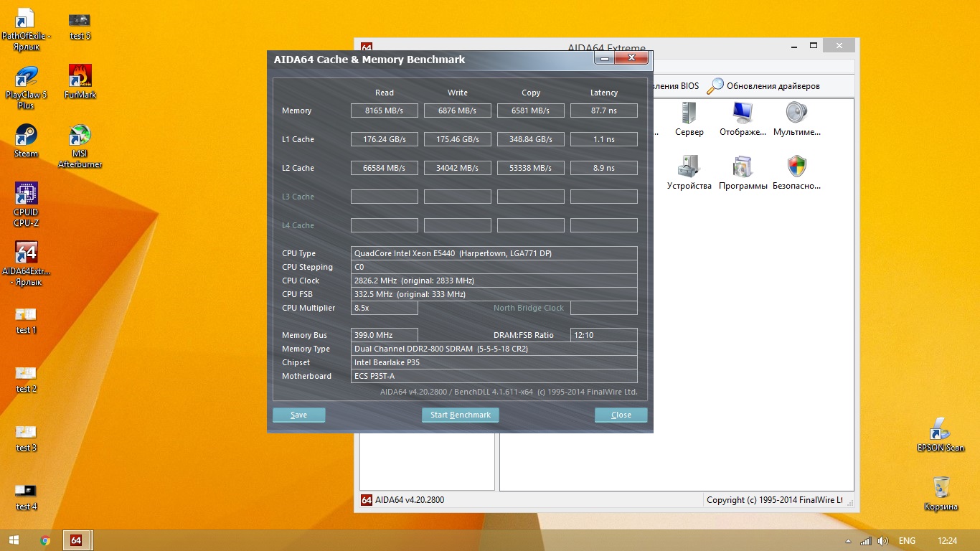Click the L1 Cache Latency value 1.1 ns

(x=604, y=139)
